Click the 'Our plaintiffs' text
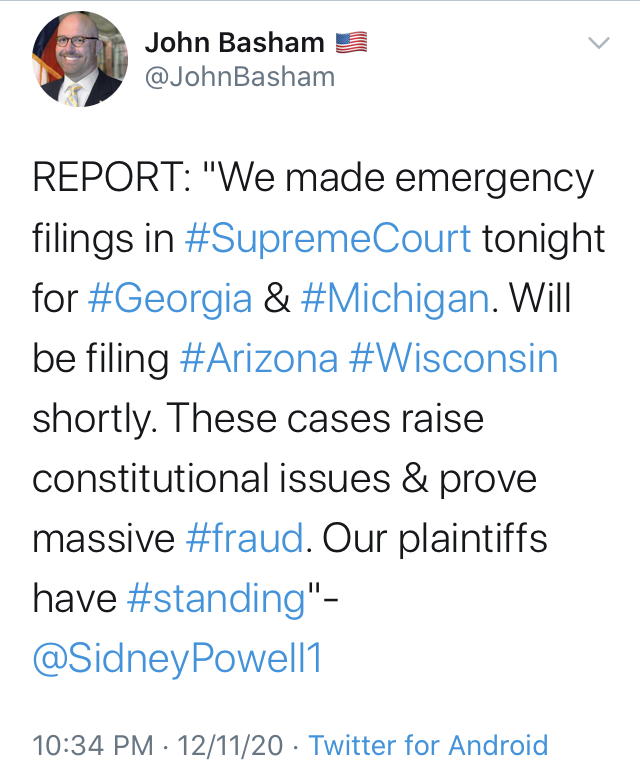 coord(435,538)
